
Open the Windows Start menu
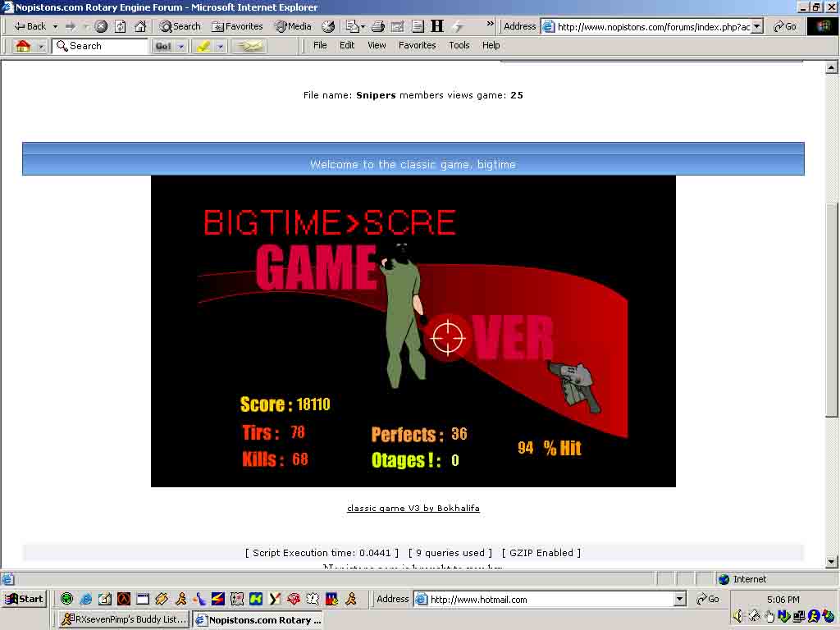[x=24, y=599]
